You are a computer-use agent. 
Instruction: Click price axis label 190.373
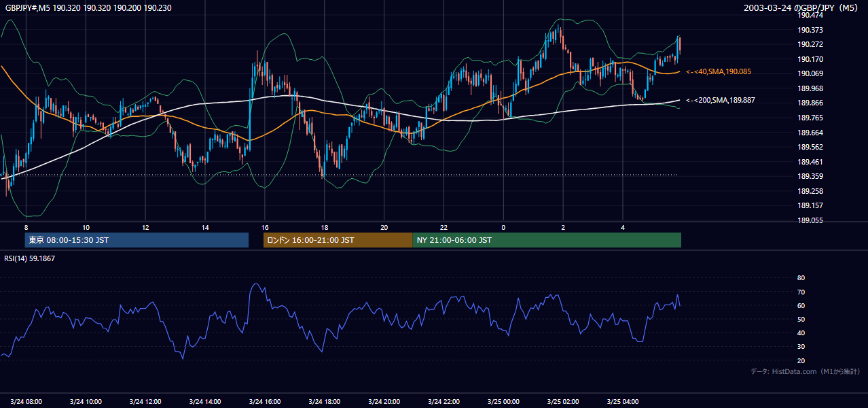pos(810,30)
